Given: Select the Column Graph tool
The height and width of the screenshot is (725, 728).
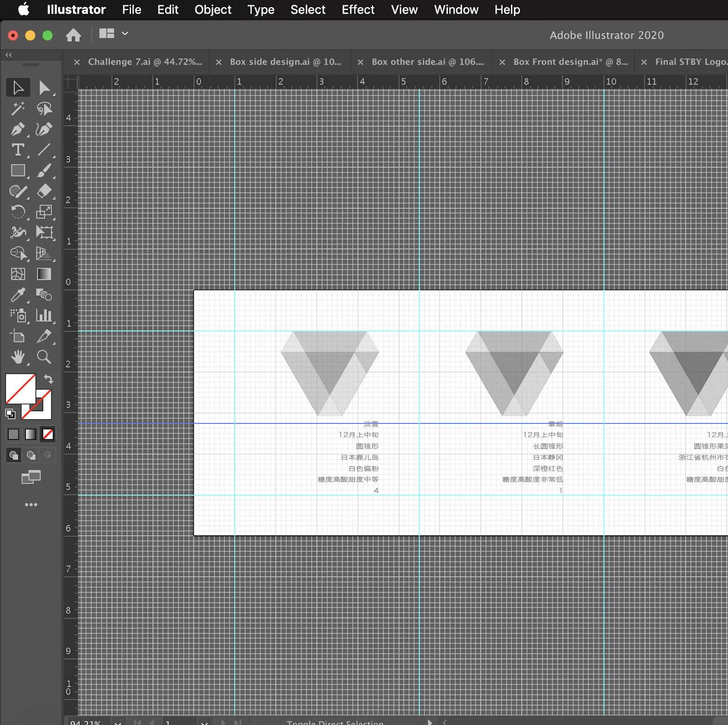Looking at the screenshot, I should pyautogui.click(x=44, y=315).
